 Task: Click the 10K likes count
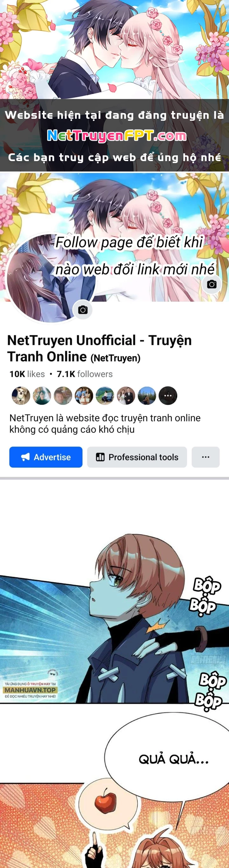click(x=27, y=374)
